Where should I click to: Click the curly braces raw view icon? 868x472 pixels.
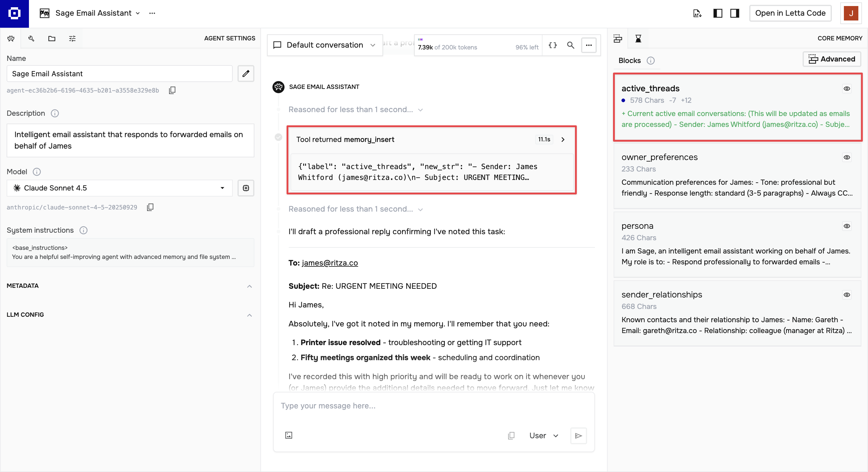coord(553,45)
